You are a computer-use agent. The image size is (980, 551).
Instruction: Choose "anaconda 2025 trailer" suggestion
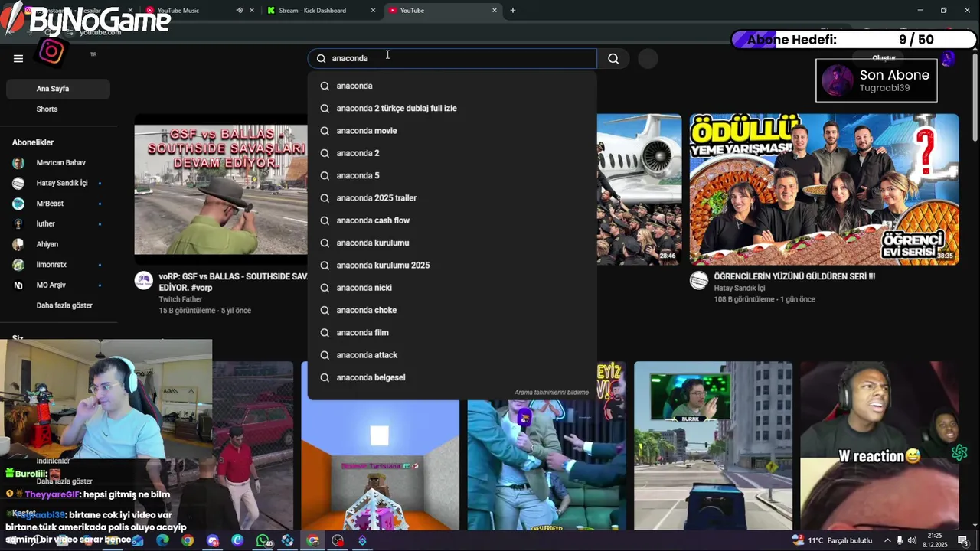[x=452, y=198]
